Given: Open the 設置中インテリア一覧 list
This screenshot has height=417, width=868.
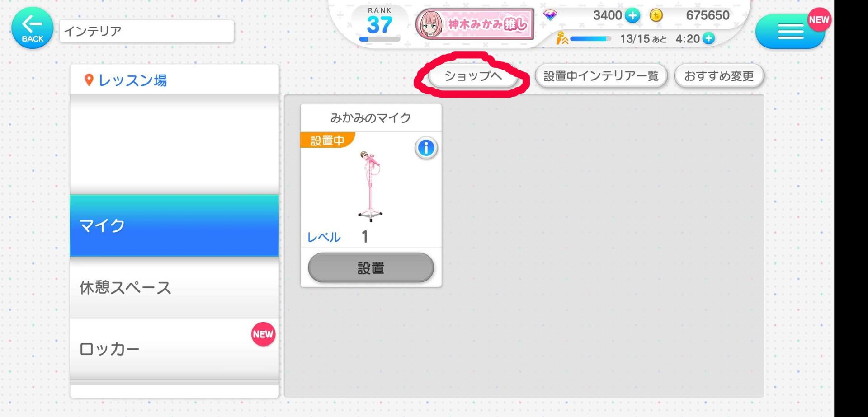Looking at the screenshot, I should pyautogui.click(x=601, y=76).
